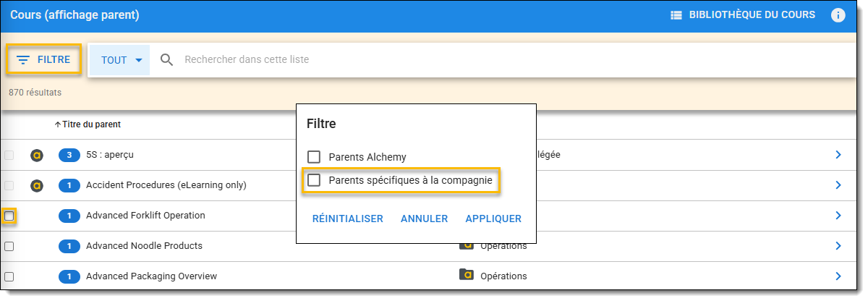Expand the Accident Procedures row chevron

838,185
